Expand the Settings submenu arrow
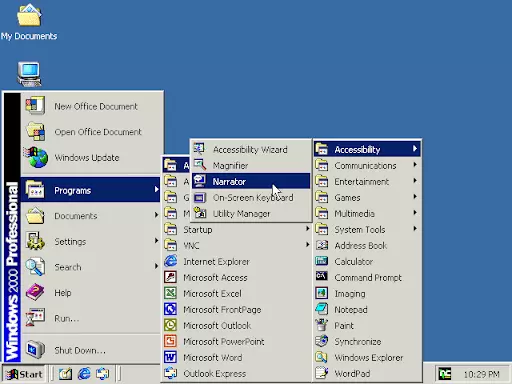The image size is (512, 384). point(156,241)
